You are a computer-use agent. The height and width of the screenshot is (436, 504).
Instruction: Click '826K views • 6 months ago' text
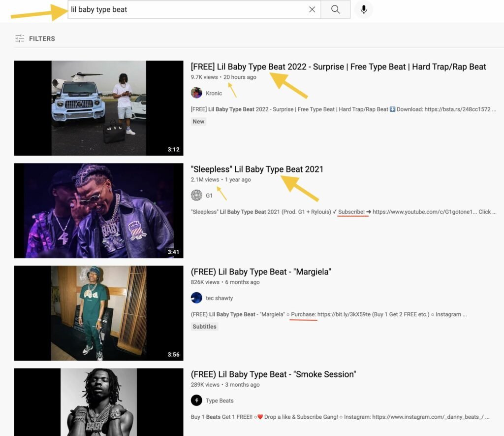tap(225, 282)
